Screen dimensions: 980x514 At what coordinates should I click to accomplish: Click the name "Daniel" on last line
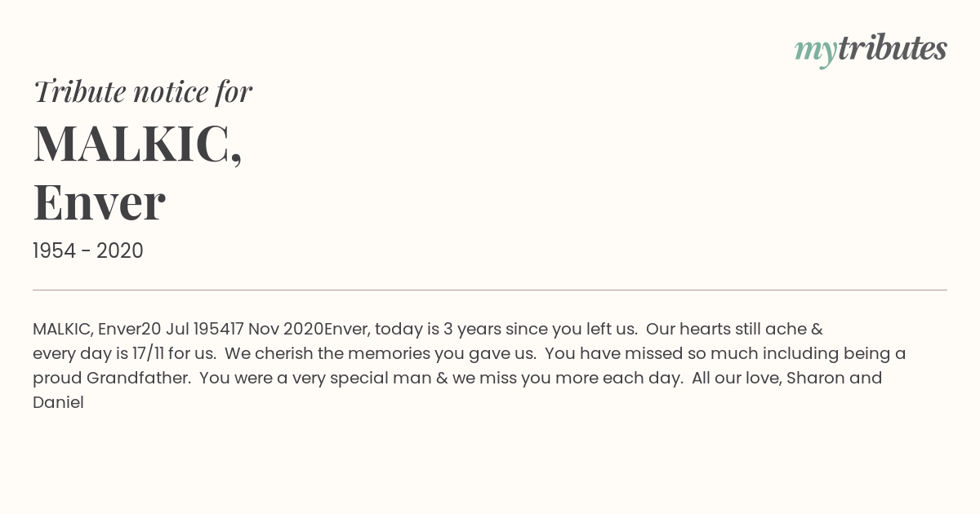pos(58,403)
